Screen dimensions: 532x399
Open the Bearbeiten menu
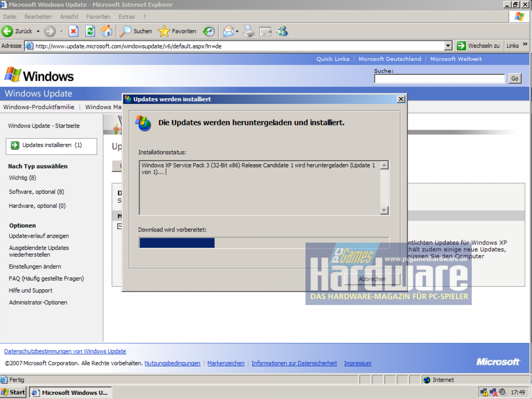tap(38, 17)
